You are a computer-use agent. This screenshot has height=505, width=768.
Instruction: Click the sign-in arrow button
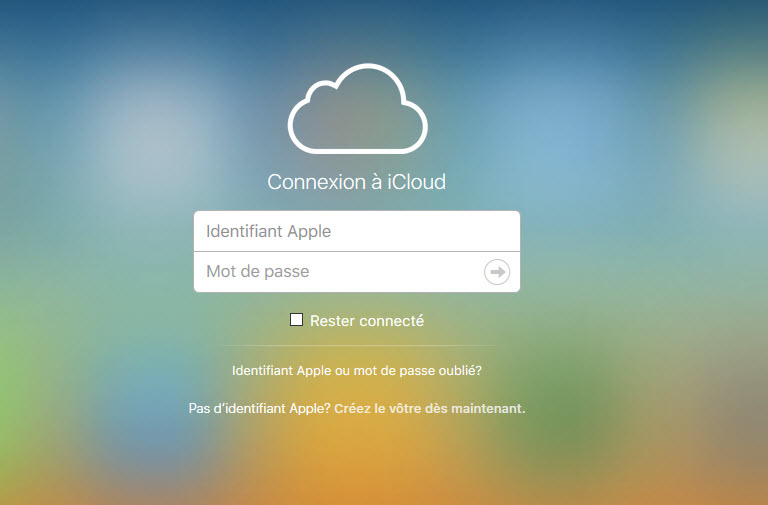[x=497, y=272]
